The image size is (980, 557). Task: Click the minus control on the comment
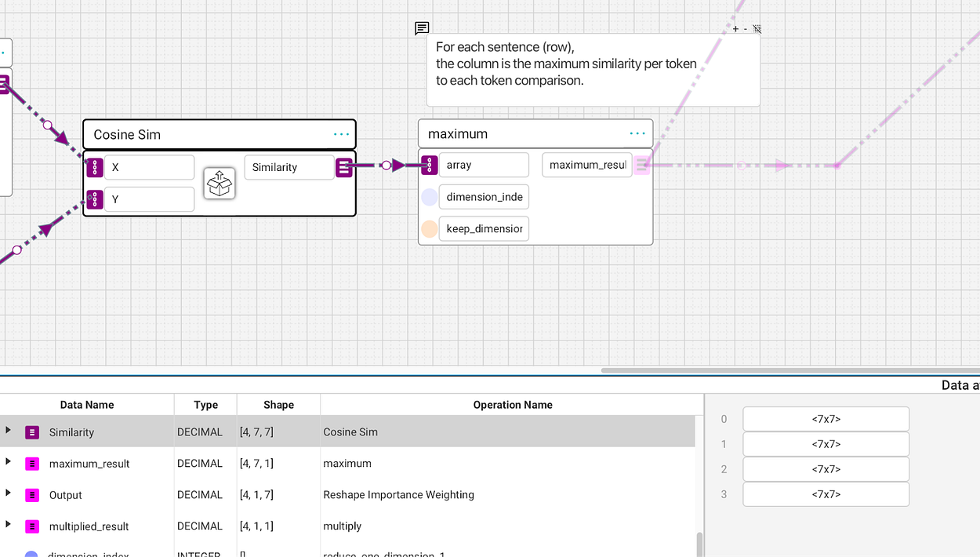click(x=745, y=28)
